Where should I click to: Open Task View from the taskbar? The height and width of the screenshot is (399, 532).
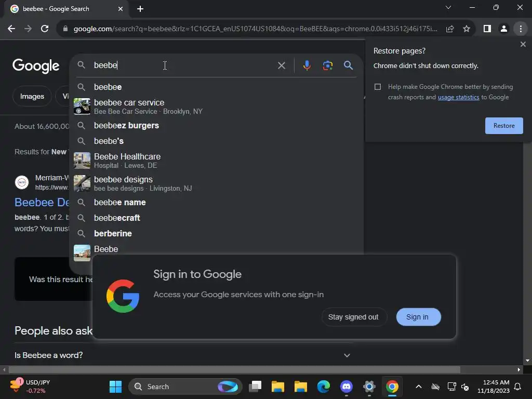[255, 387]
